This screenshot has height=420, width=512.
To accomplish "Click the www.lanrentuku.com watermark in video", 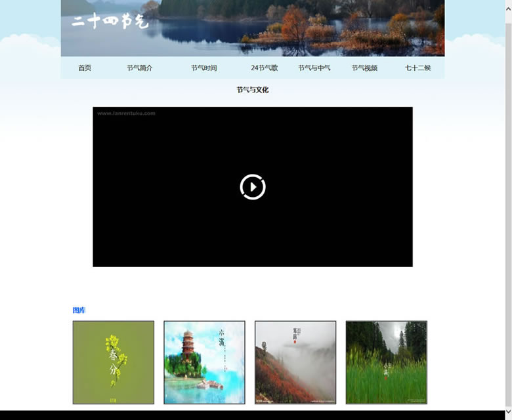I will pos(126,113).
